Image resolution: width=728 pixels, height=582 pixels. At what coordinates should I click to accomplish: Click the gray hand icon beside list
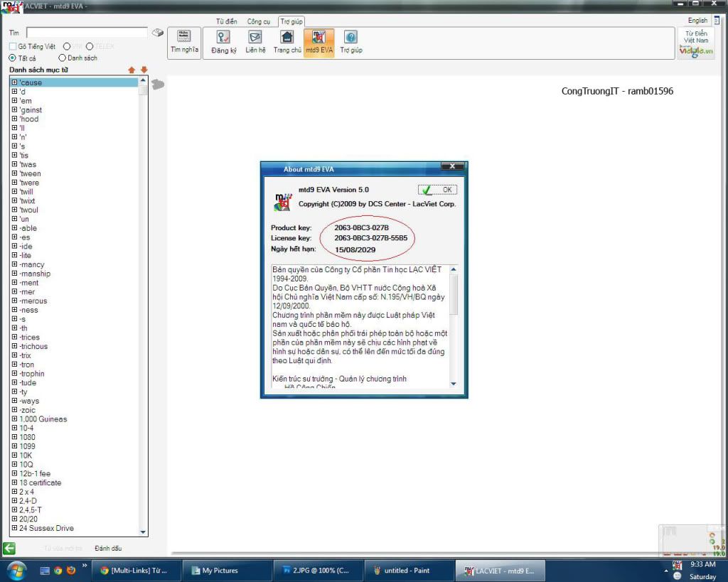(x=158, y=85)
